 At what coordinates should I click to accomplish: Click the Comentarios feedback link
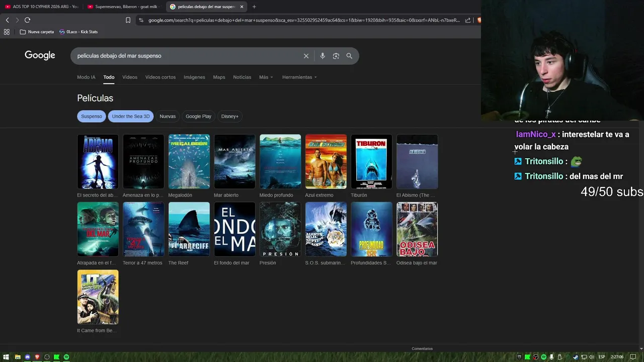(422, 348)
